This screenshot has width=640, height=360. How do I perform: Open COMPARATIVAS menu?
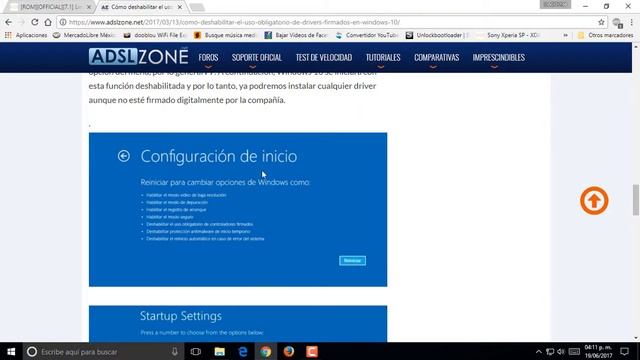(x=436, y=58)
